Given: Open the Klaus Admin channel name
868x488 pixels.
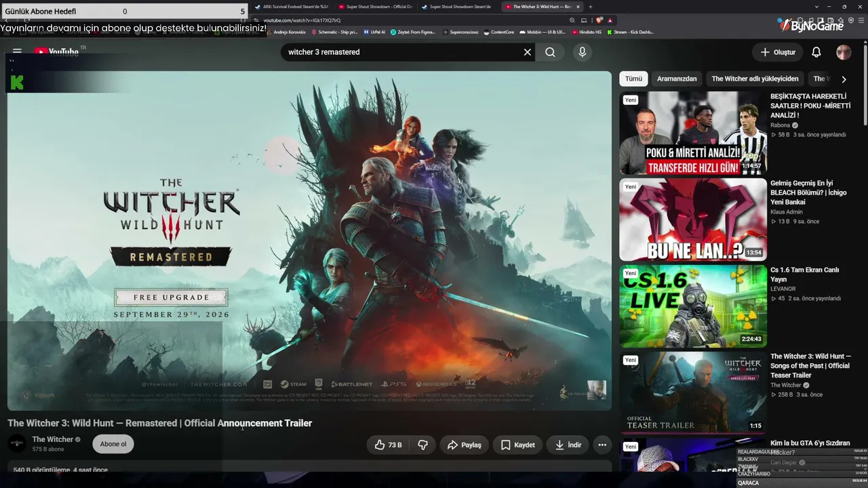Looking at the screenshot, I should (787, 212).
